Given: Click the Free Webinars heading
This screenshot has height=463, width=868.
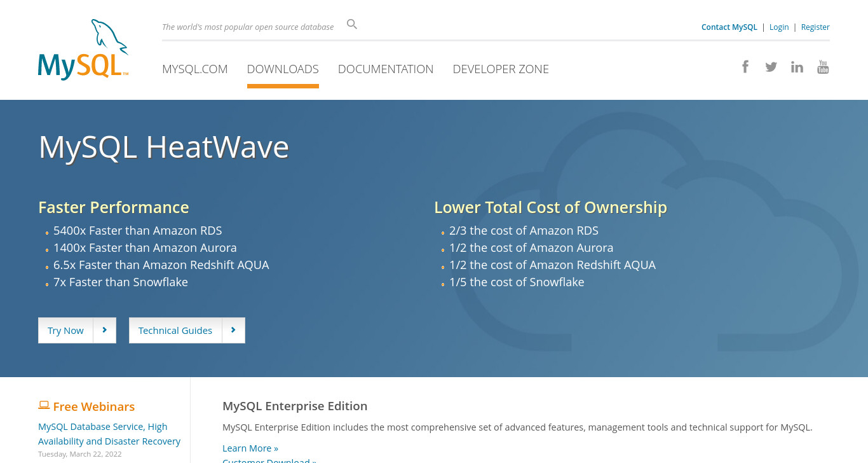Looking at the screenshot, I should point(94,406).
